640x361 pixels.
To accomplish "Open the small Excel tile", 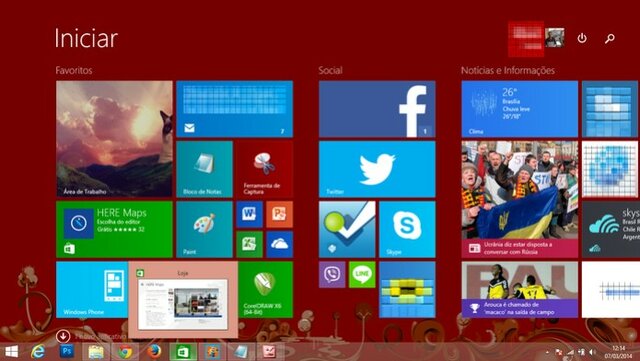I will [x=249, y=245].
